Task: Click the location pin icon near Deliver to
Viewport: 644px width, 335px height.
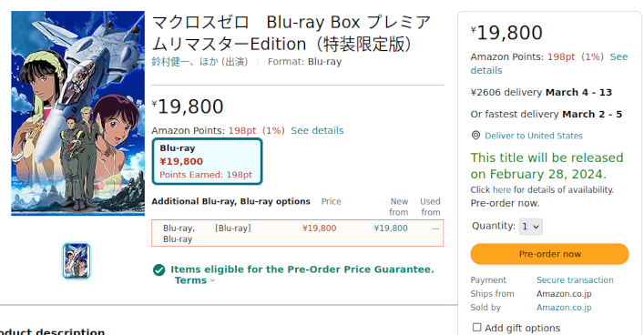Action: [475, 136]
